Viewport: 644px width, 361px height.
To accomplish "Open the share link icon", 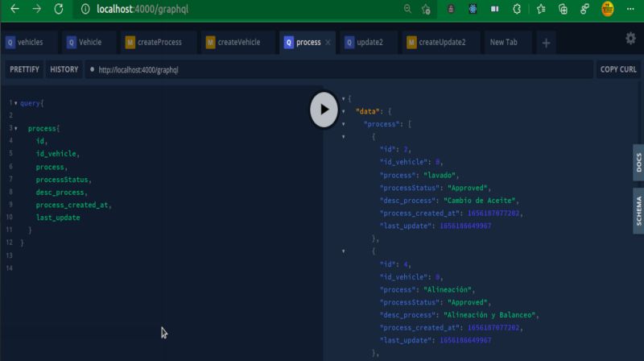I will 584,9.
